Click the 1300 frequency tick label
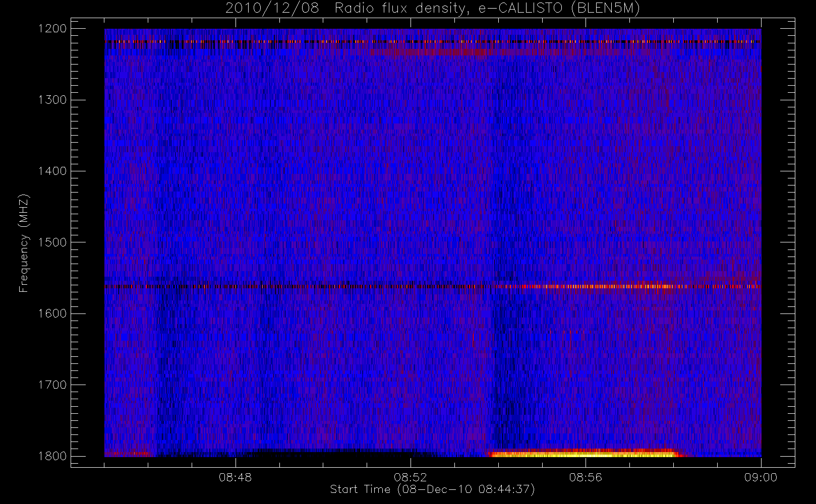Image resolution: width=816 pixels, height=504 pixels. click(52, 100)
